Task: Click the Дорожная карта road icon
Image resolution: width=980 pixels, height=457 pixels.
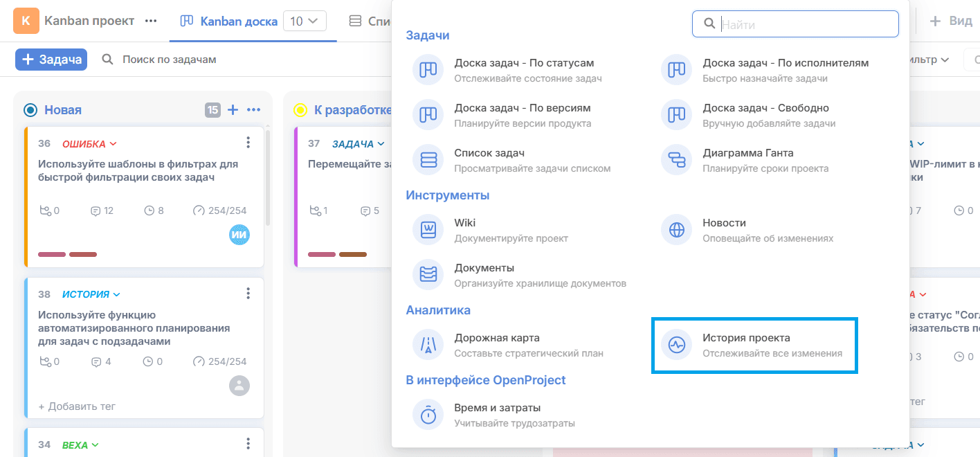Action: pyautogui.click(x=428, y=345)
